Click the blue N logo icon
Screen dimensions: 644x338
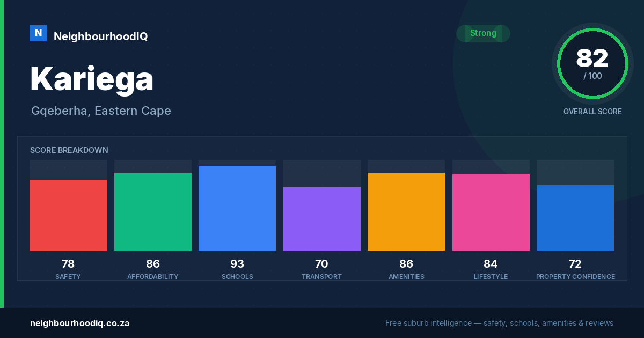[x=38, y=33]
